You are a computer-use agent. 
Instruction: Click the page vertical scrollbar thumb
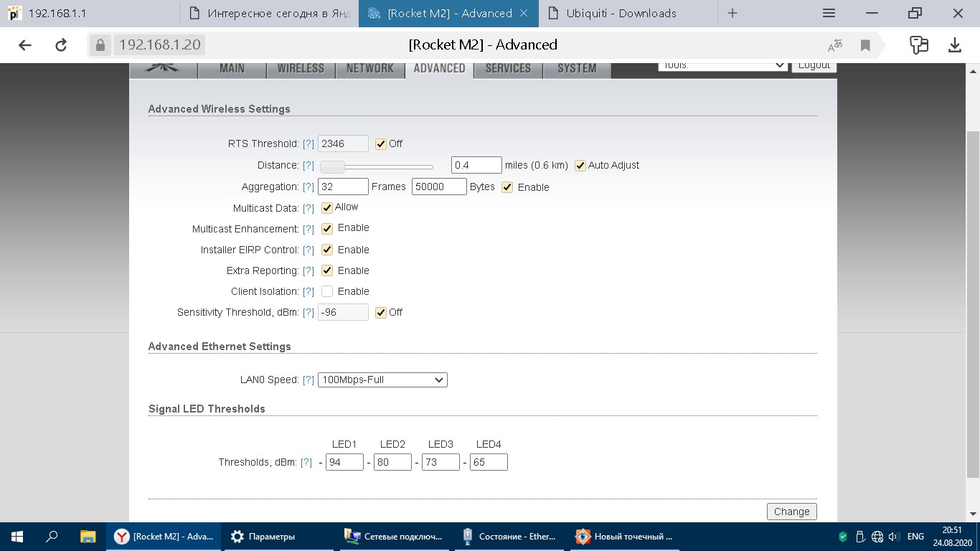(x=973, y=304)
